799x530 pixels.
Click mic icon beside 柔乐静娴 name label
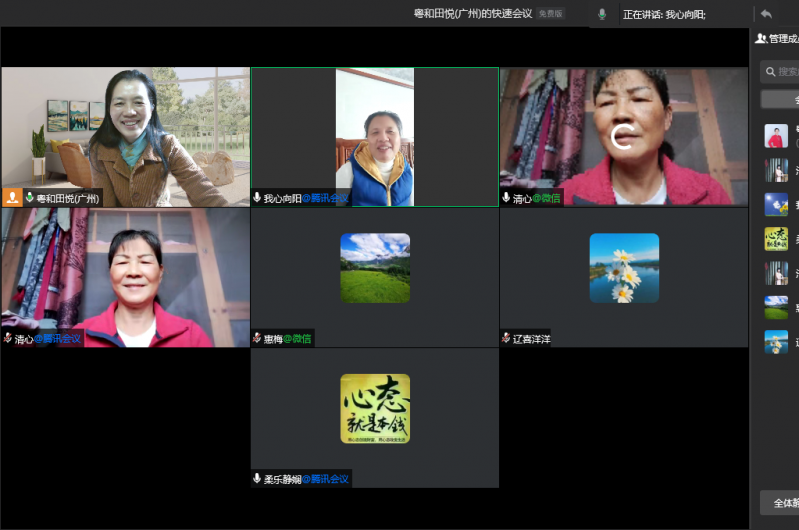point(257,479)
